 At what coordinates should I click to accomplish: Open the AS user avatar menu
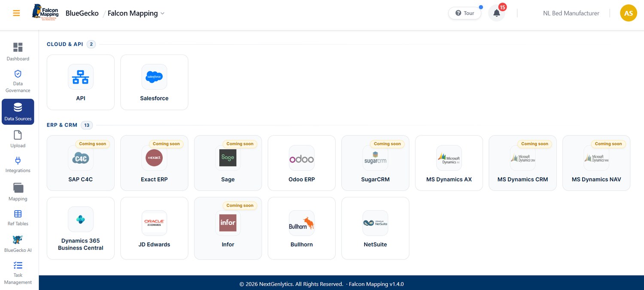coord(629,13)
